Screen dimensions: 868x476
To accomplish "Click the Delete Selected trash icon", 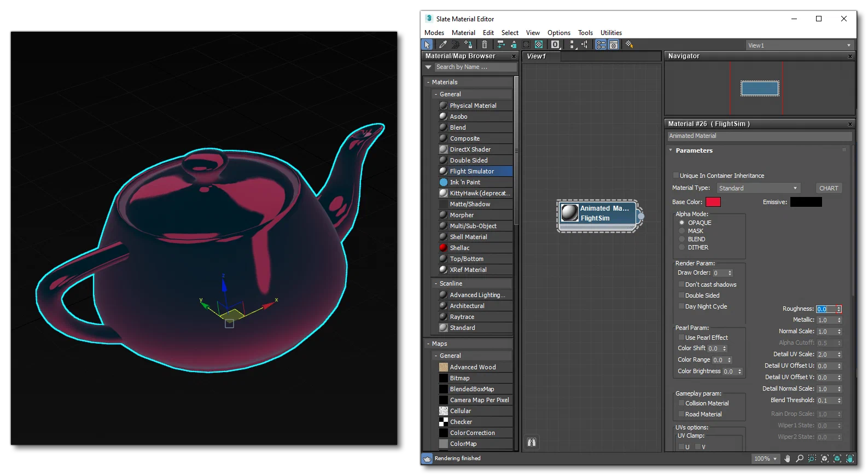I will click(485, 45).
